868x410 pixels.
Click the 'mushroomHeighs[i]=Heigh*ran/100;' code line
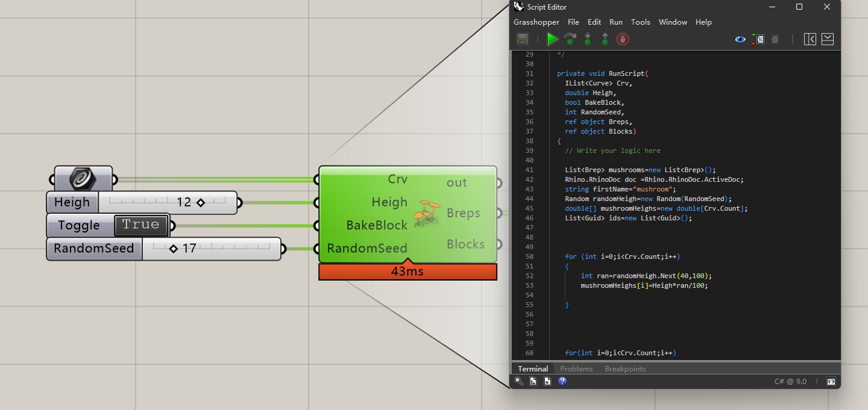tap(644, 285)
